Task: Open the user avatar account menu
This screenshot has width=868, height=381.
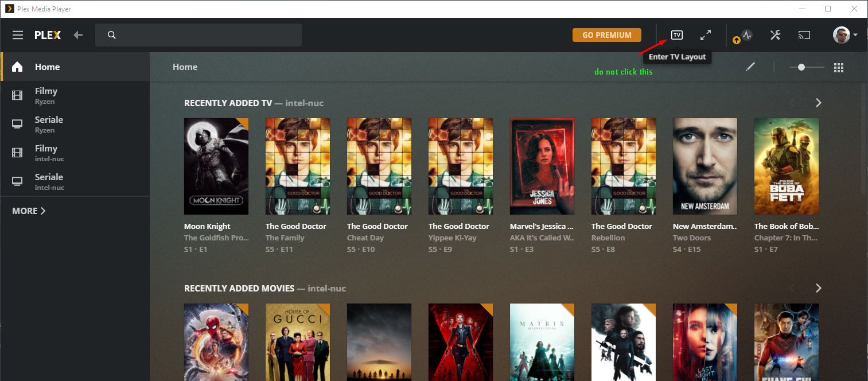Action: pos(845,35)
